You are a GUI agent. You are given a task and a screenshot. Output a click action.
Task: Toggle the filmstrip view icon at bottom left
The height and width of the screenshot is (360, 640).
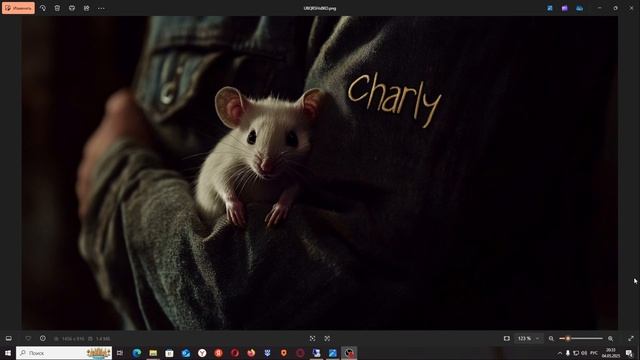click(9, 338)
